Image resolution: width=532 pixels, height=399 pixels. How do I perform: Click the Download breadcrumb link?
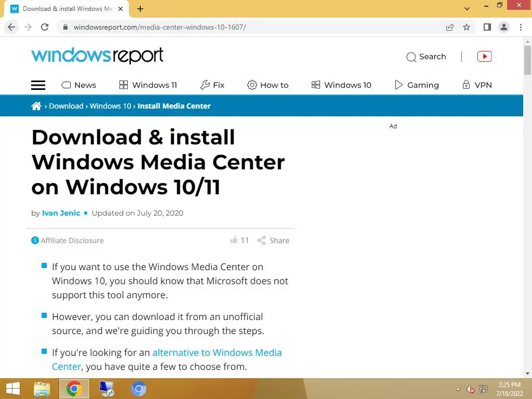tap(66, 106)
